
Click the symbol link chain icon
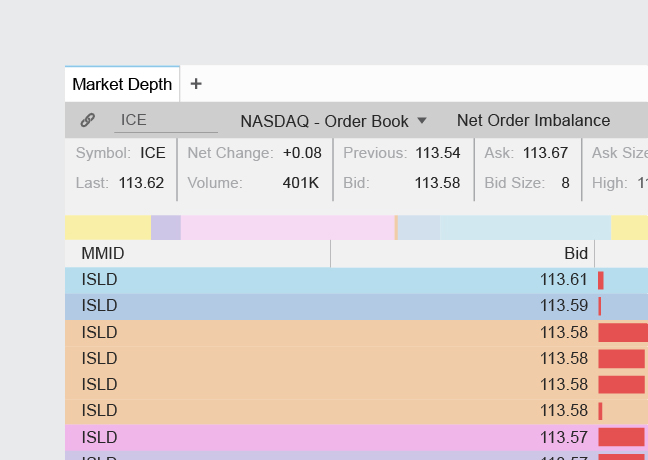87,120
